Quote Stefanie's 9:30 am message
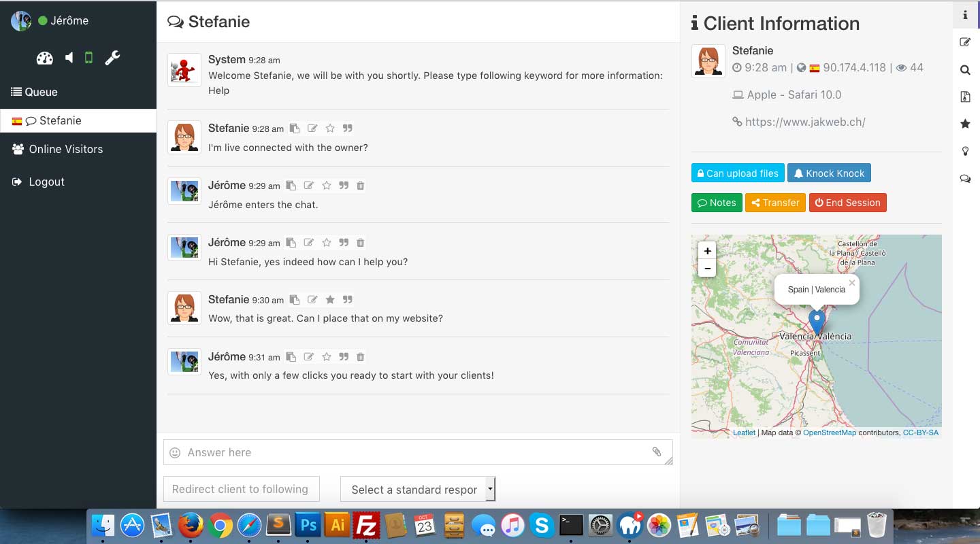 [348, 300]
